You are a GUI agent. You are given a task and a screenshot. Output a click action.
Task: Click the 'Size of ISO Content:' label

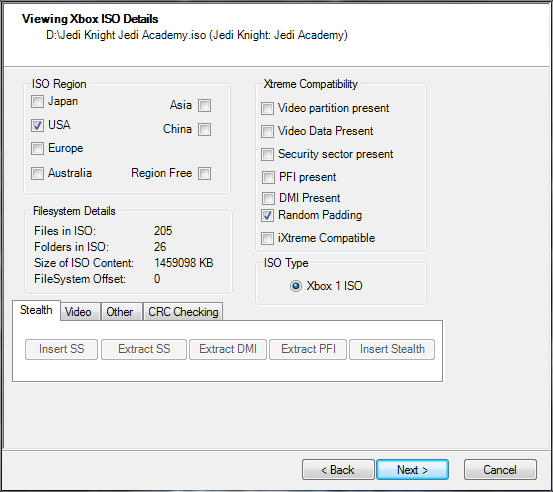[x=84, y=263]
